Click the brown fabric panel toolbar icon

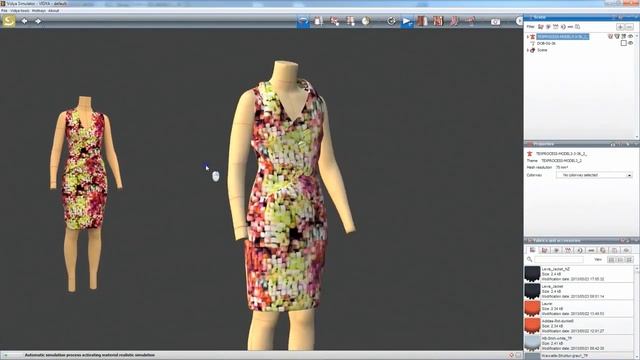[x=422, y=21]
